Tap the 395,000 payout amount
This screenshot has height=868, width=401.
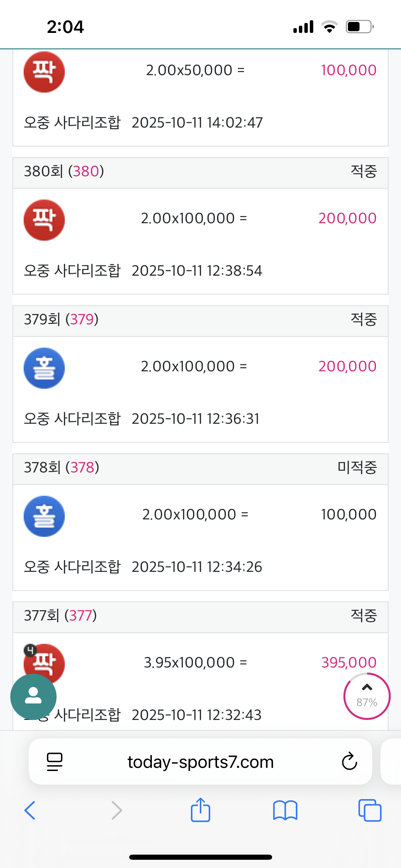[x=349, y=663]
